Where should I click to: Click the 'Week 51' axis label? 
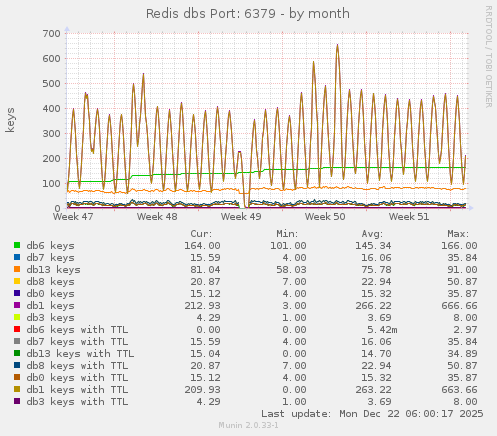[409, 217]
